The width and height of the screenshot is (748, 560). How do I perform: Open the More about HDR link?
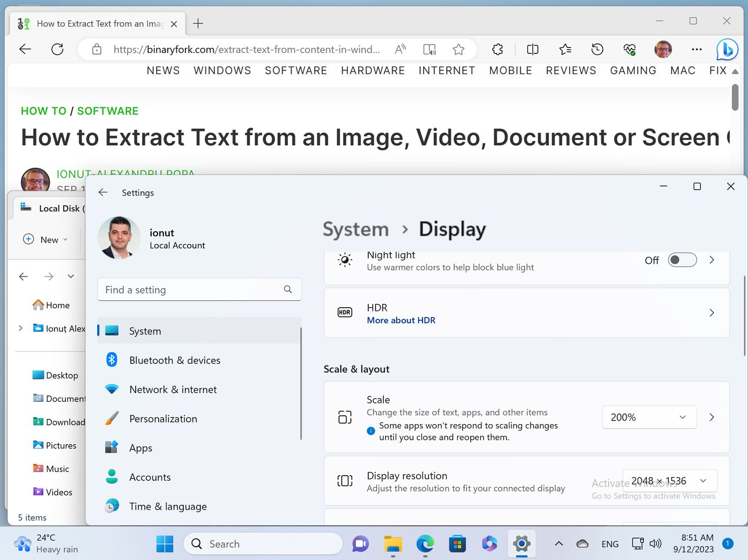pyautogui.click(x=401, y=320)
